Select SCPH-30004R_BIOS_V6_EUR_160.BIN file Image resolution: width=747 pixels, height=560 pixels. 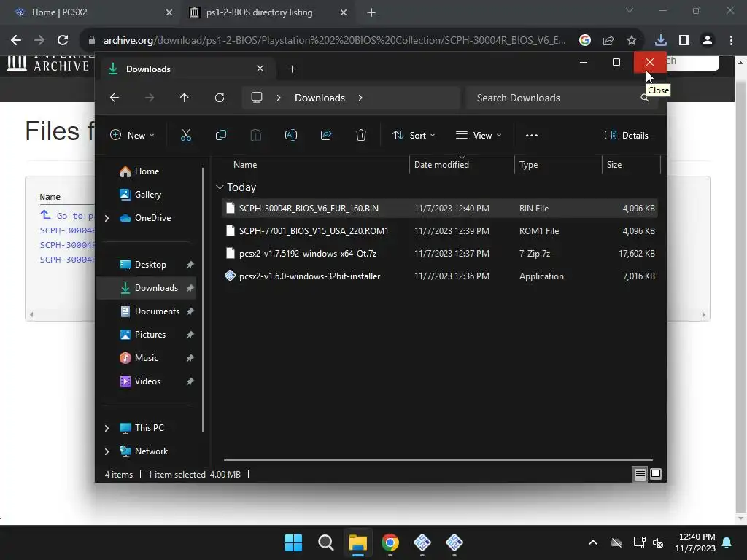439,208
